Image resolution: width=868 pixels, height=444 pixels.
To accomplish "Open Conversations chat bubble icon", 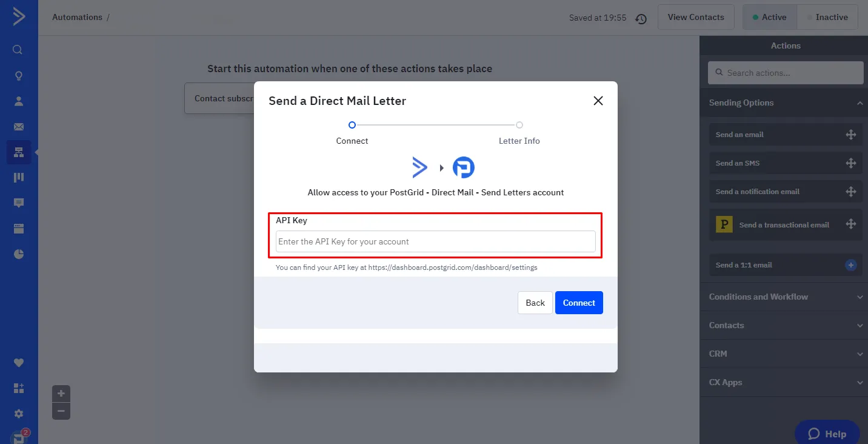I will pos(18,202).
